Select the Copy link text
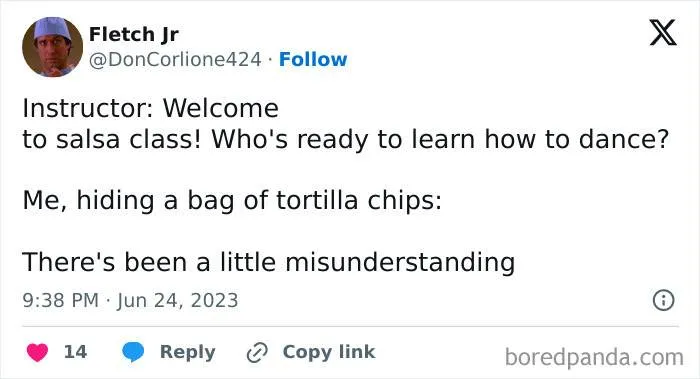700x379 pixels. [329, 352]
